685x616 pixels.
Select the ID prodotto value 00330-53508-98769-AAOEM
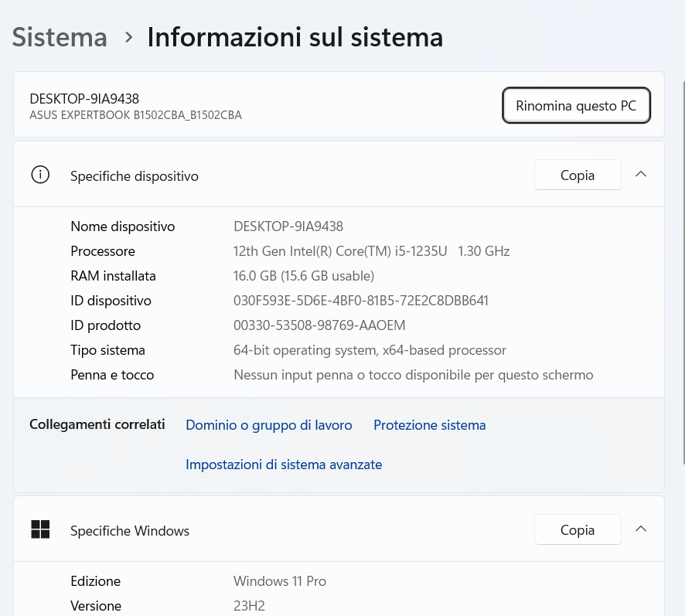coord(319,325)
